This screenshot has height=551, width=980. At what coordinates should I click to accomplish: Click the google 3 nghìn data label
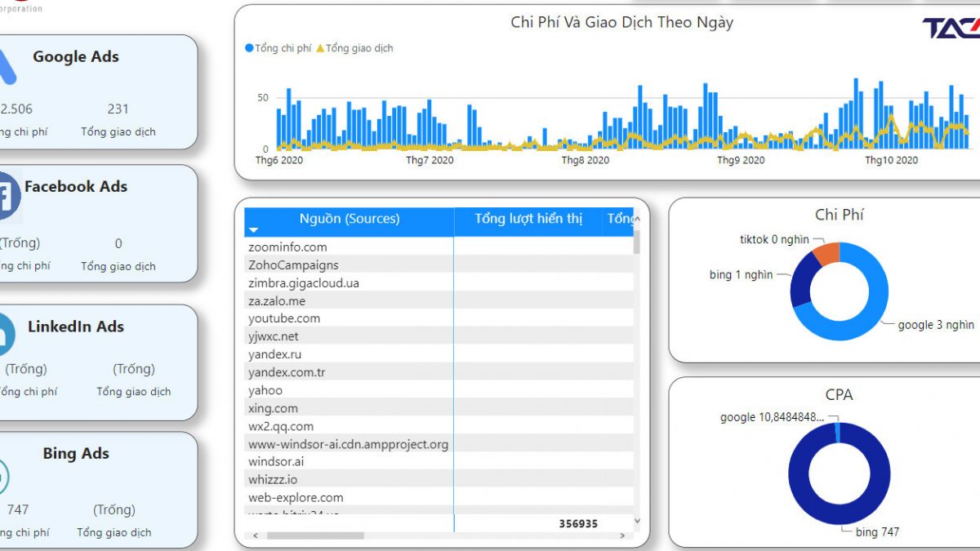[x=936, y=325]
